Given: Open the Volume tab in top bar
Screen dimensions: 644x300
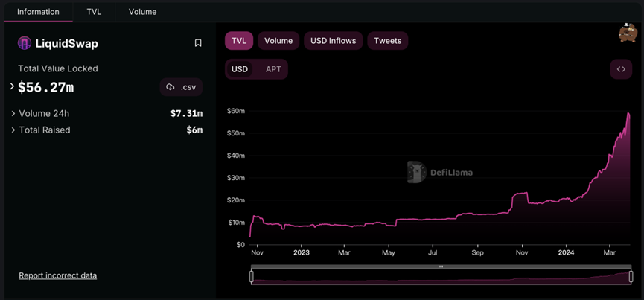Looking at the screenshot, I should point(142,12).
